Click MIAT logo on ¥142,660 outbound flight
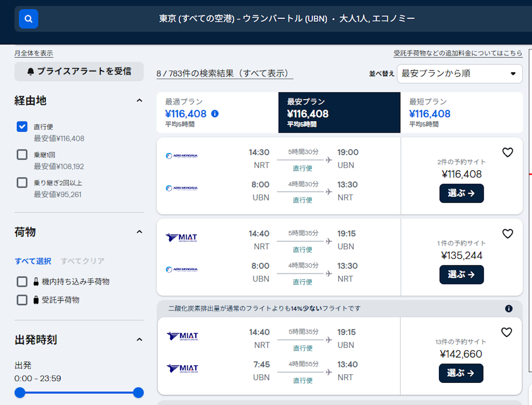 (183, 336)
